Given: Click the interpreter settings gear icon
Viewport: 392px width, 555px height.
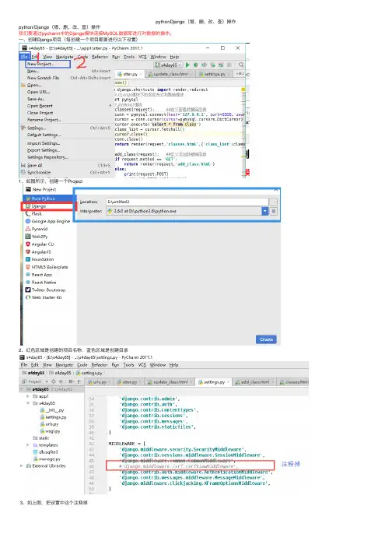Looking at the screenshot, I should [274, 211].
